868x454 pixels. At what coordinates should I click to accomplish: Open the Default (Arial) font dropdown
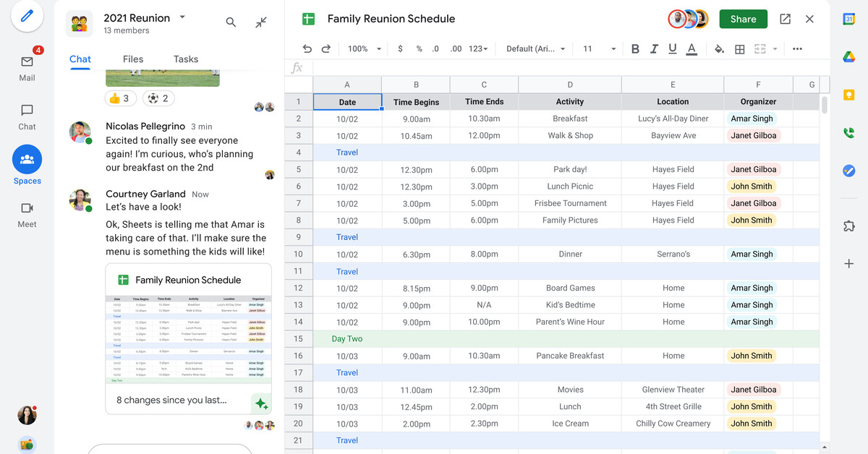click(535, 48)
